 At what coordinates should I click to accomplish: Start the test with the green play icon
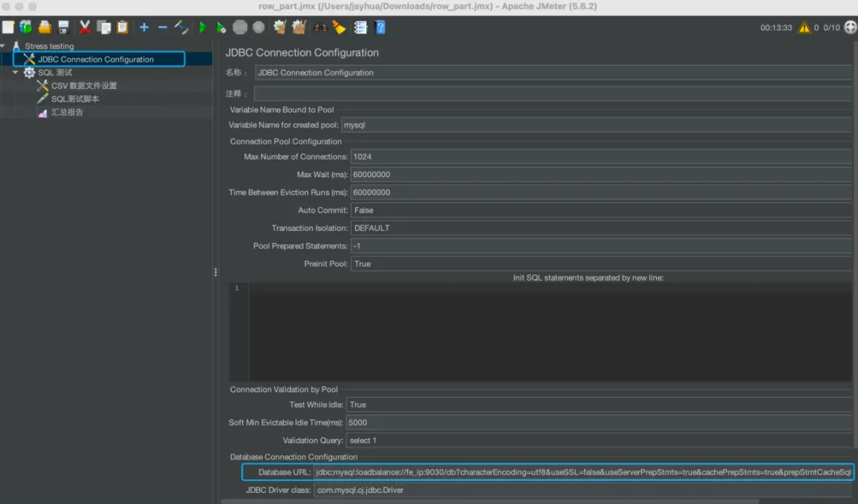tap(203, 27)
